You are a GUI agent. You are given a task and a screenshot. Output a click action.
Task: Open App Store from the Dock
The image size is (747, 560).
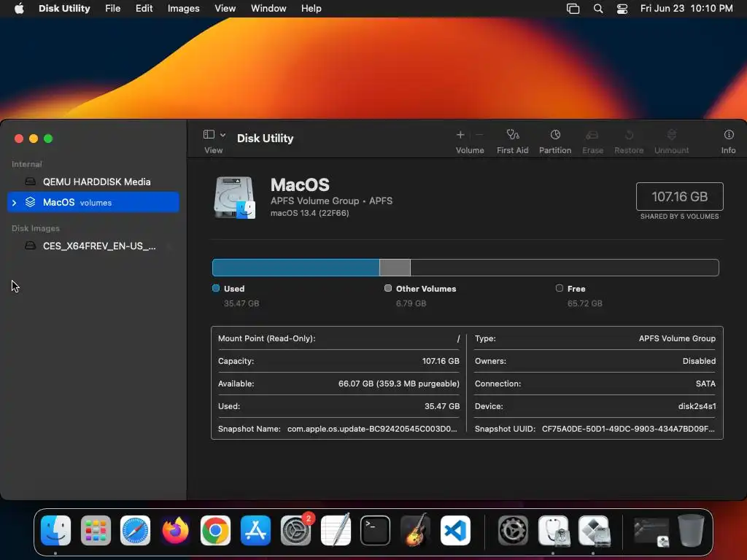click(255, 531)
